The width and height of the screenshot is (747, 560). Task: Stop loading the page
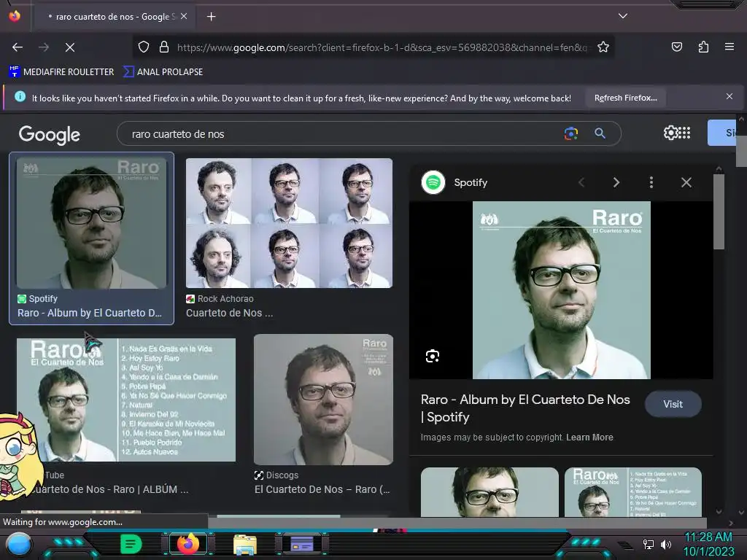69,47
